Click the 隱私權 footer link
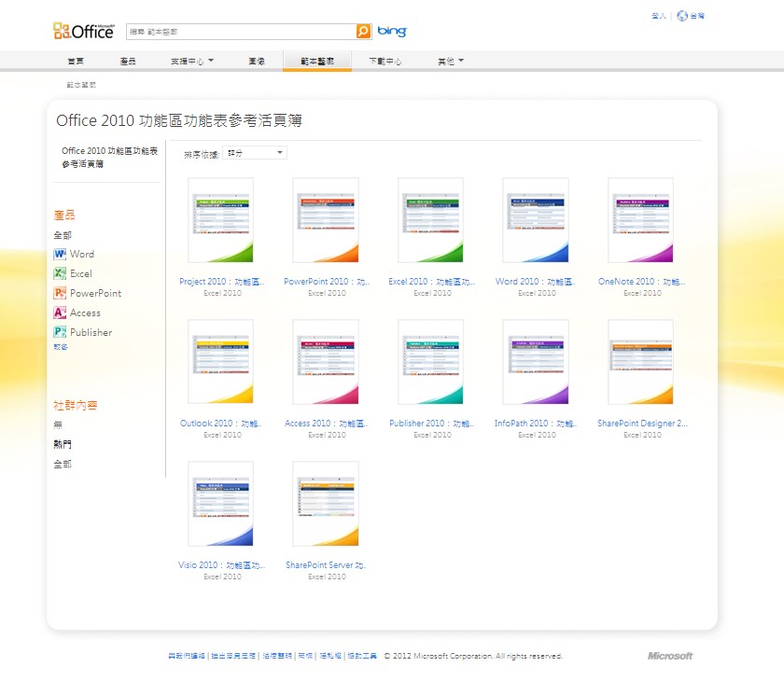 pyautogui.click(x=330, y=656)
